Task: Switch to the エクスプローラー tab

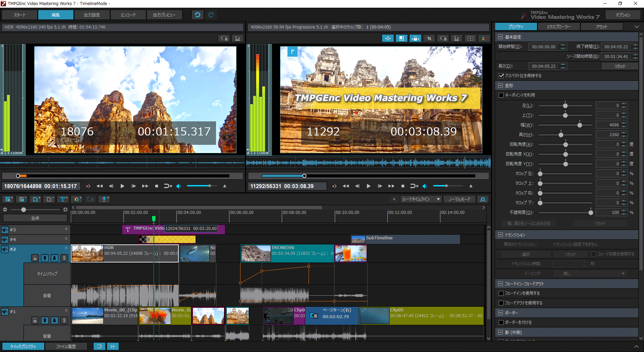Action: click(x=558, y=26)
